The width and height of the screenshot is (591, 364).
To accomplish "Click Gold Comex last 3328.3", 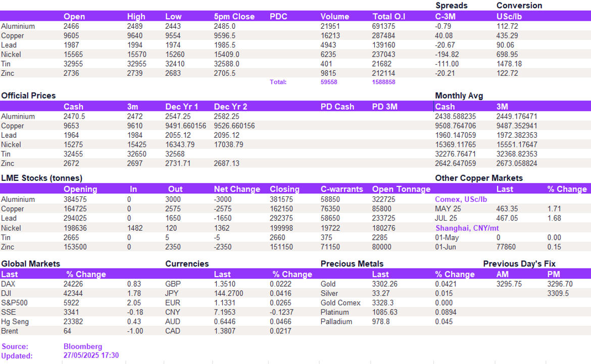I will 382,303.
